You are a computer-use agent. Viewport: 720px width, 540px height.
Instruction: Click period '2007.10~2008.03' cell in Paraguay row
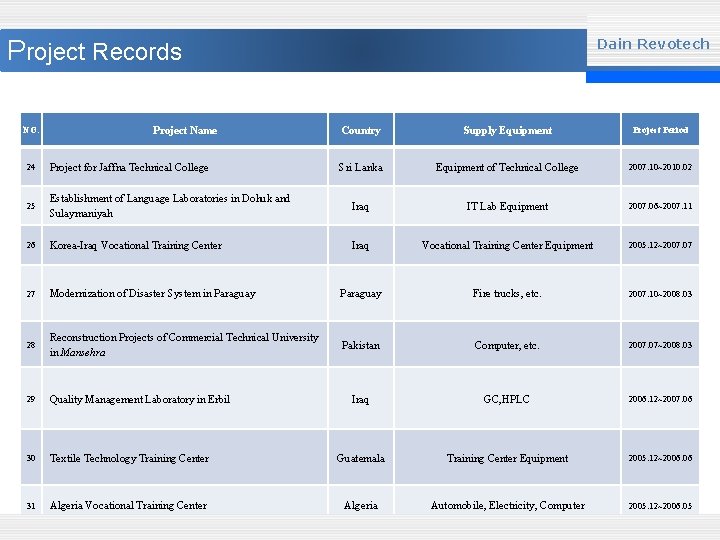[x=660, y=293]
